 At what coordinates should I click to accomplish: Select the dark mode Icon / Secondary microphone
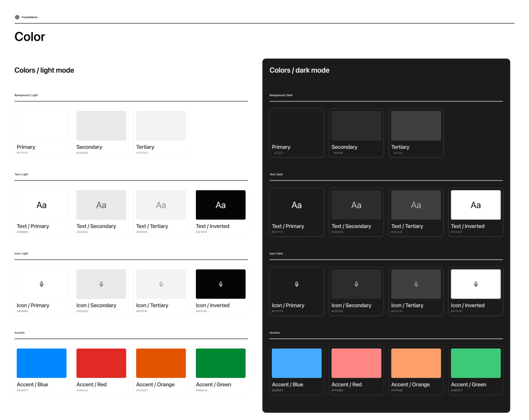[357, 284]
